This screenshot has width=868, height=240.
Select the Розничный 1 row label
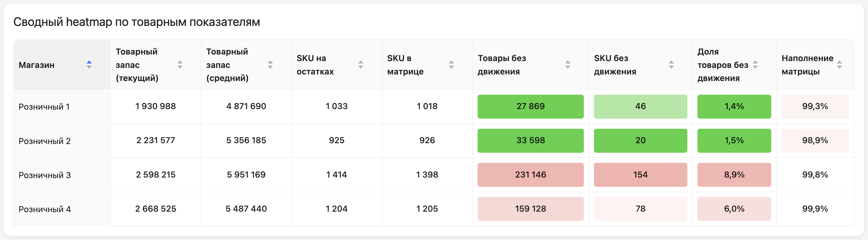tap(44, 107)
